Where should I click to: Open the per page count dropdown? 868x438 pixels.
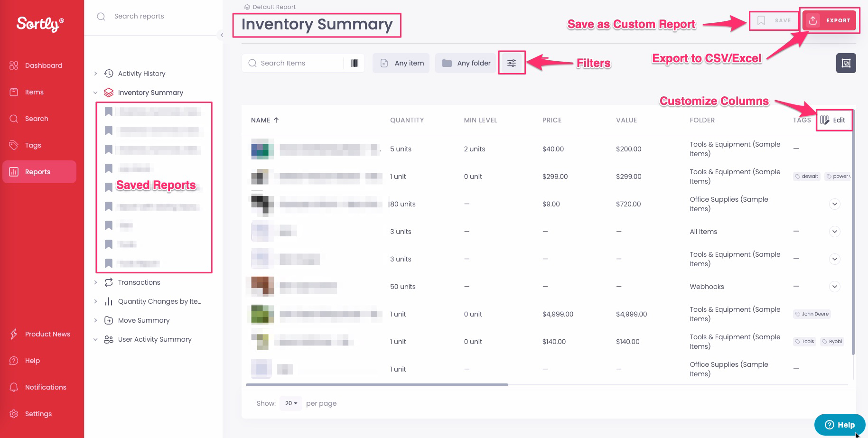click(x=291, y=403)
